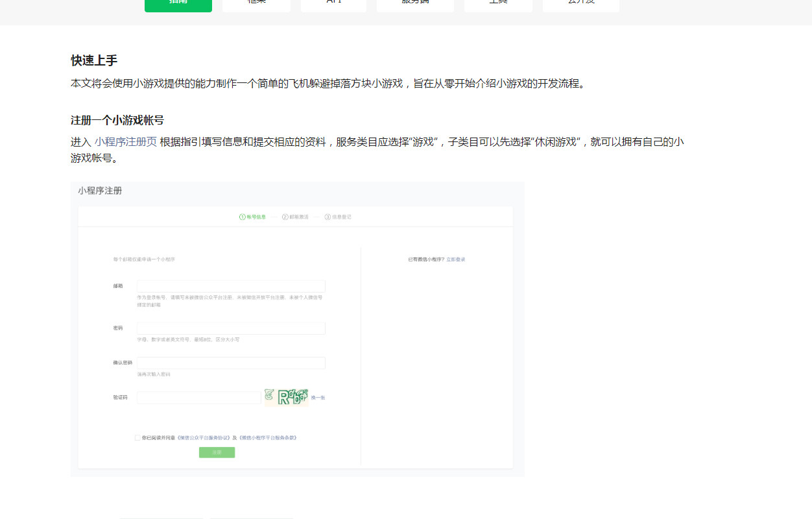The image size is (812, 519).
Task: Open the 微信小程序平台服务条款 link
Action: (x=268, y=438)
